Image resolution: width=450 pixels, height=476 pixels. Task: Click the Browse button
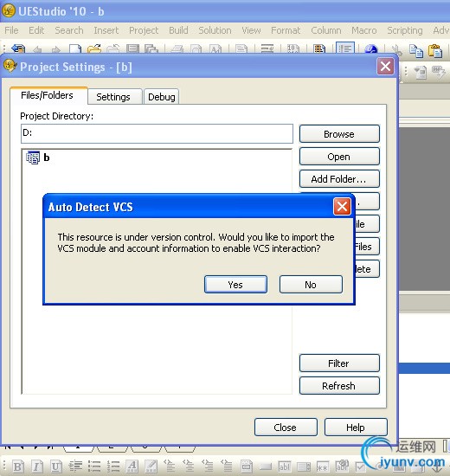[x=339, y=134]
